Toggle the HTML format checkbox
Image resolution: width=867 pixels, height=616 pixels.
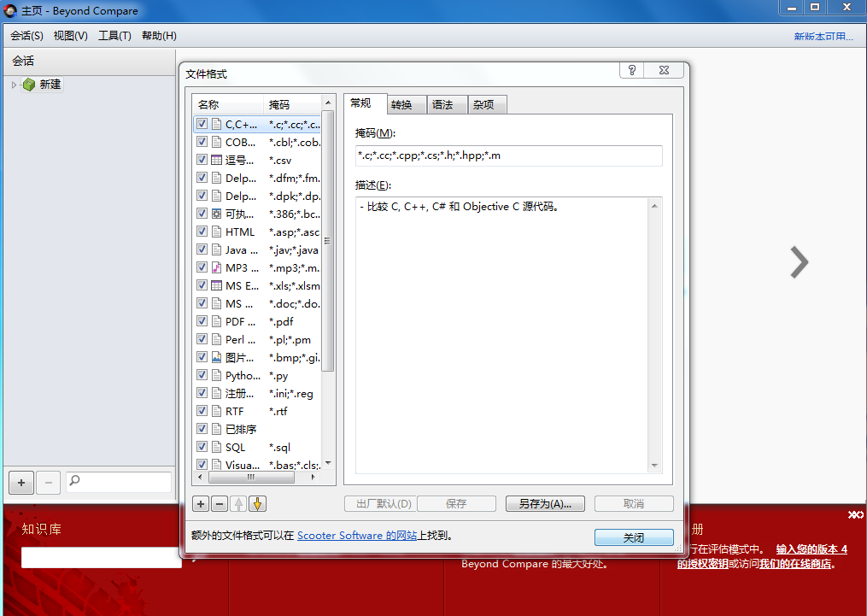coord(202,232)
